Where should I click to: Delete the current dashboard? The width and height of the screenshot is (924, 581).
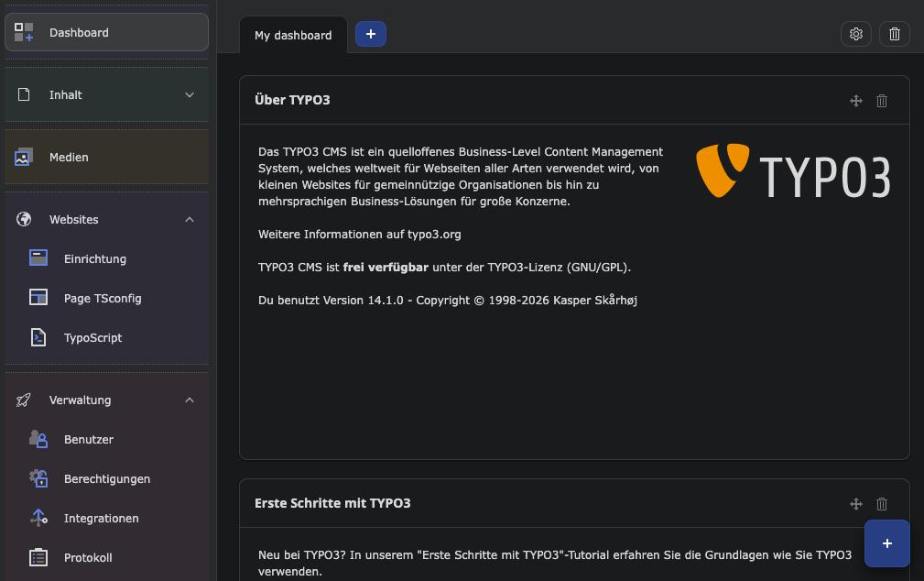pyautogui.click(x=895, y=34)
